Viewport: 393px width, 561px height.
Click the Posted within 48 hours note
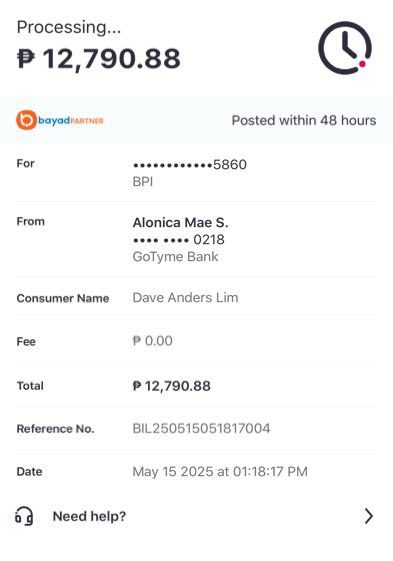click(x=304, y=120)
